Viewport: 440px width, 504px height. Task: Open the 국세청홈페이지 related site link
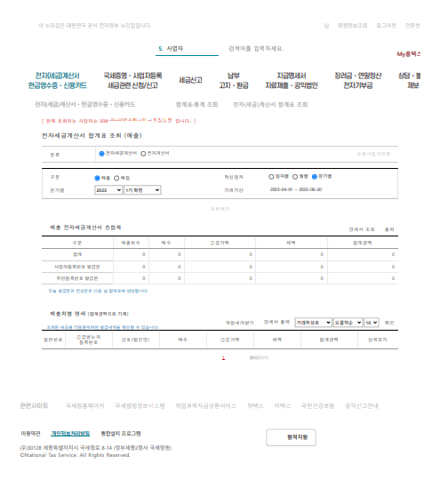tap(84, 405)
